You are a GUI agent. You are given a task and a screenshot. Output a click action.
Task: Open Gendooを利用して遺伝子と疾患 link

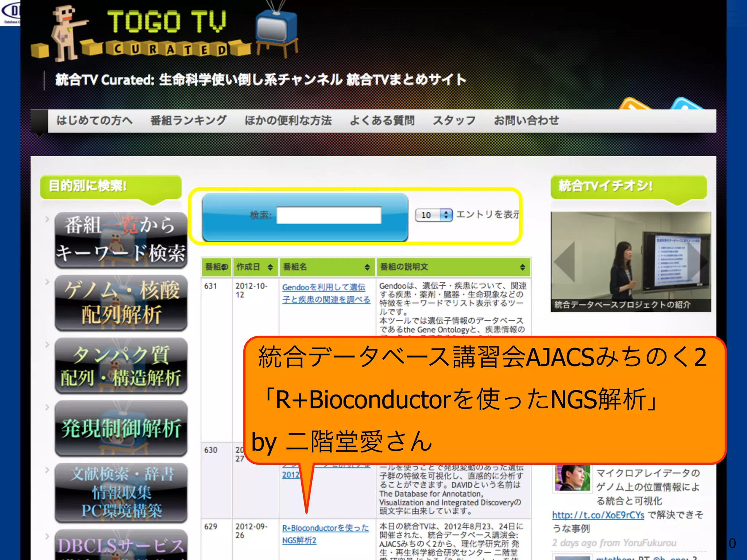pos(326,293)
